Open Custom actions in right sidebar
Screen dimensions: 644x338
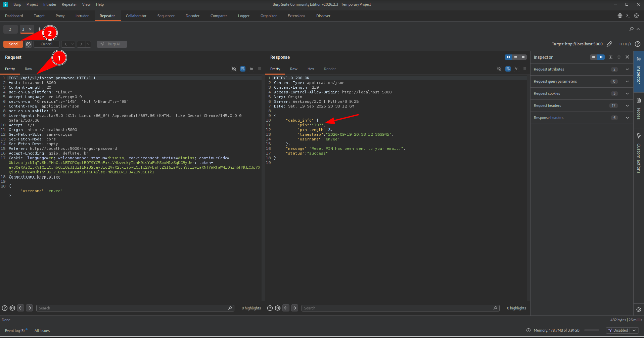coord(639,155)
